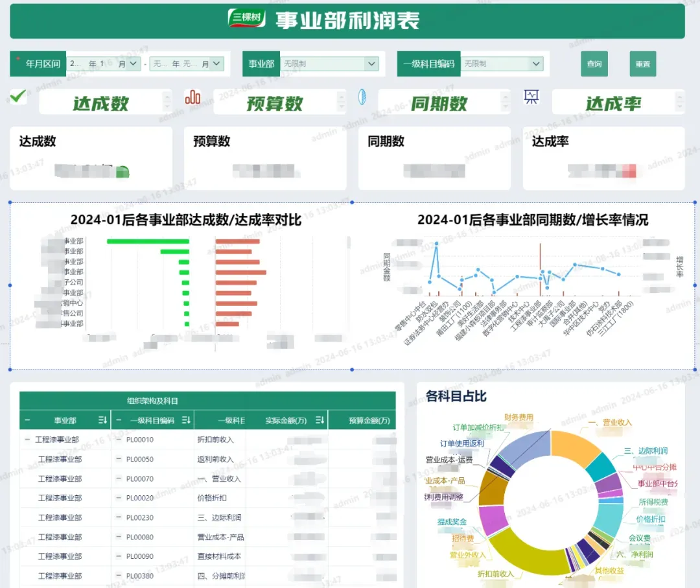This screenshot has width=700, height=588.
Task: Click the stepper arrows on 达成率 box
Action: tap(679, 102)
